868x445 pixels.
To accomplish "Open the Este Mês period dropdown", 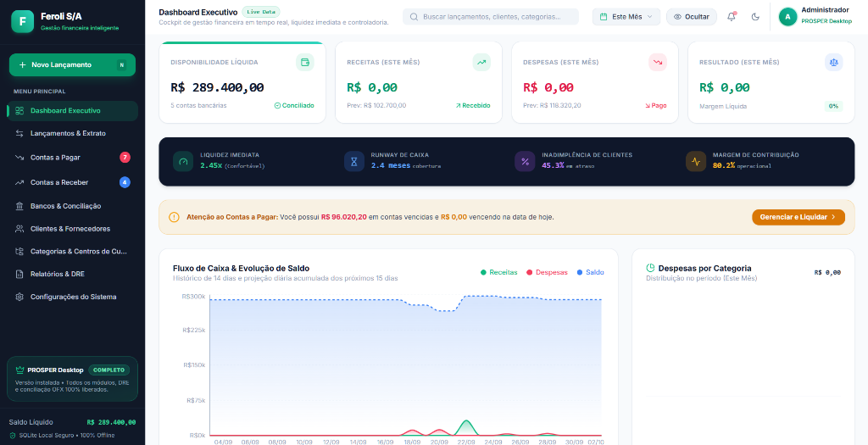I will coord(626,17).
